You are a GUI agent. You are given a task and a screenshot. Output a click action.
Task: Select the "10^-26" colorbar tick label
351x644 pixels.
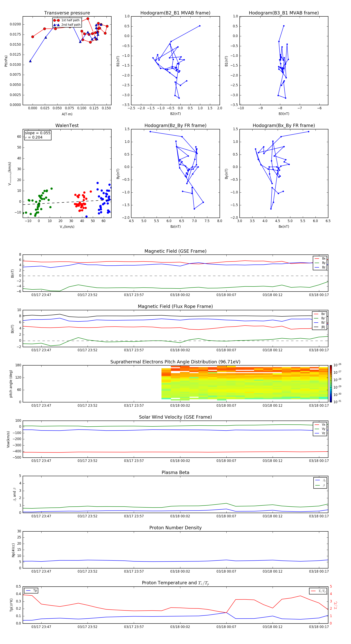[337, 365]
